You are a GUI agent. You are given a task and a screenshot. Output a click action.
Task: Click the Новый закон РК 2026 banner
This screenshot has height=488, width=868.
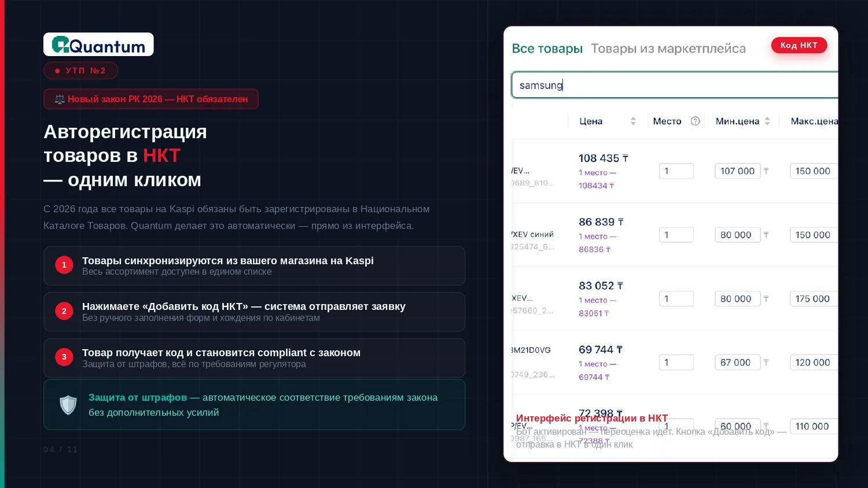151,99
